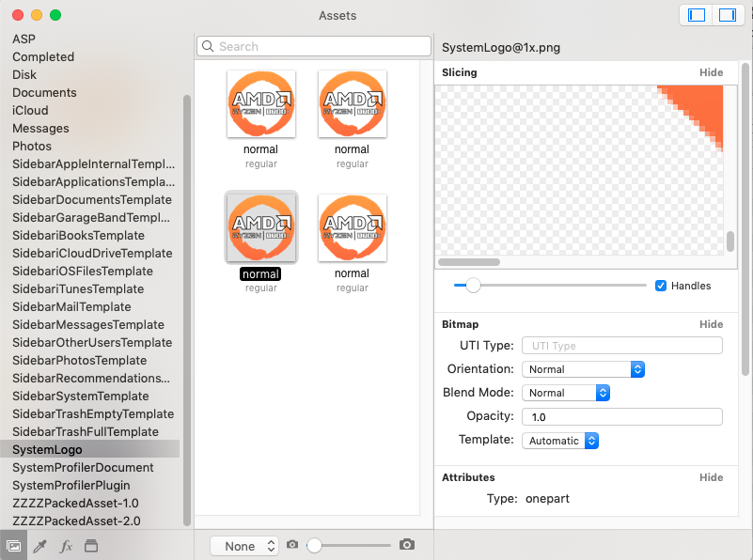Open the fx effects section icon

point(66,546)
